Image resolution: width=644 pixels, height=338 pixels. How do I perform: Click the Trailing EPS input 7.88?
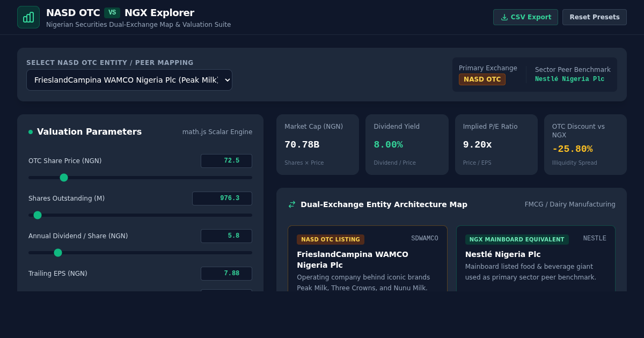coord(226,274)
